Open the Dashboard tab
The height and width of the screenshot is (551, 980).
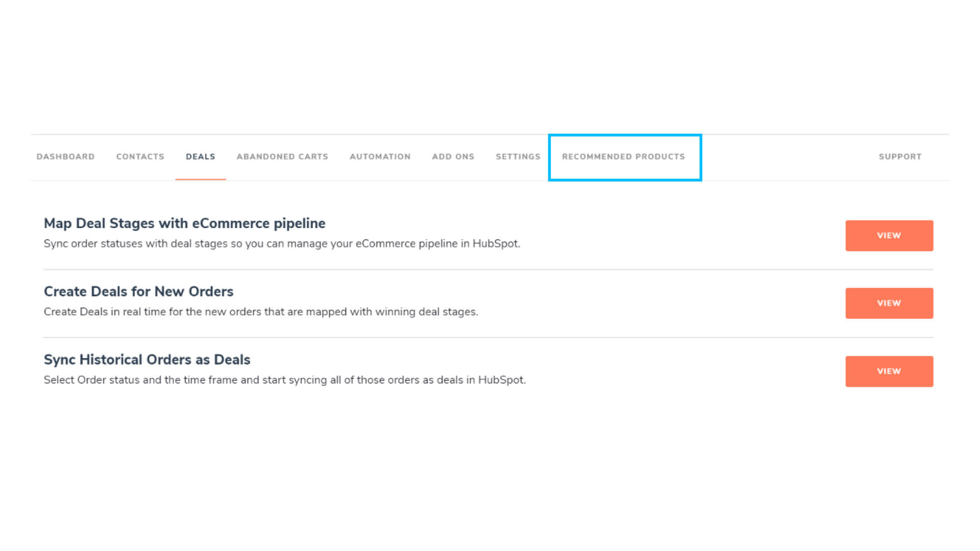65,157
